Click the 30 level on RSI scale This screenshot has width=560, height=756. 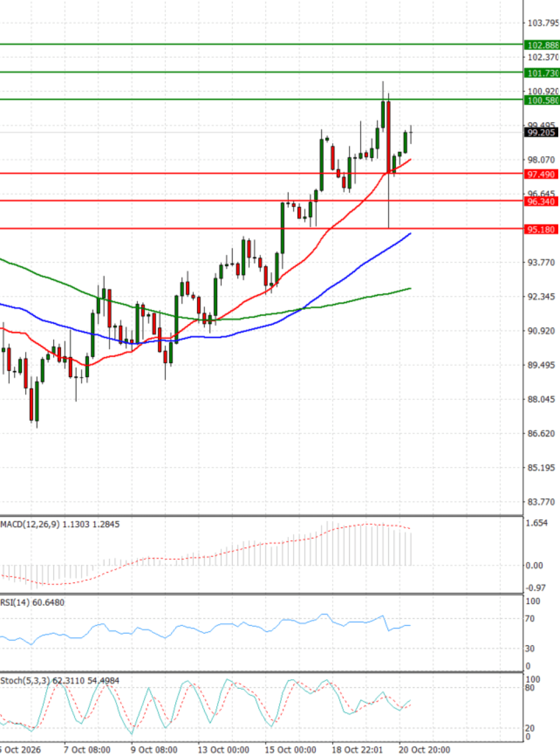pyautogui.click(x=530, y=648)
